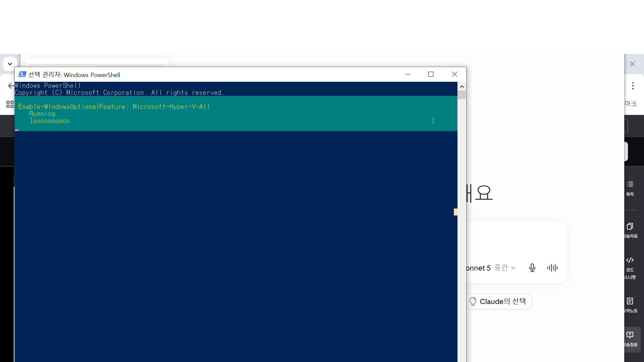644x362 pixels.
Task: Close the Windows PowerShell window
Action: coord(454,74)
